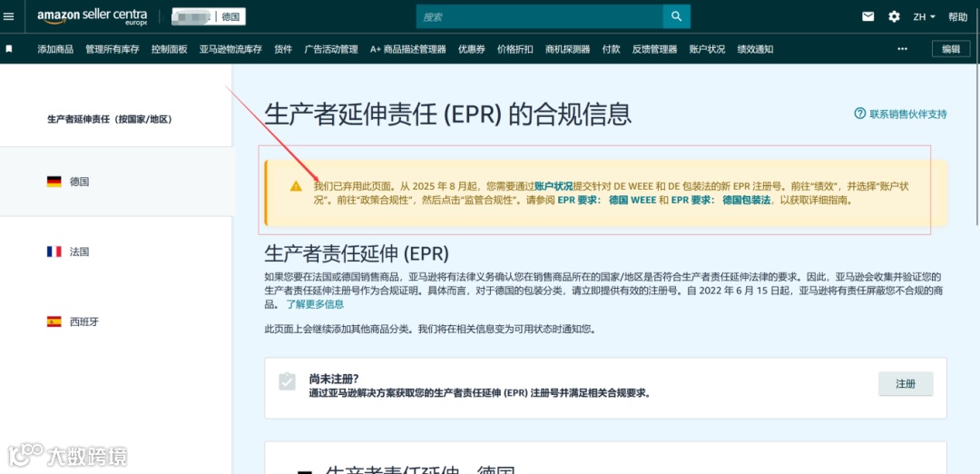
Task: Open the settings gear icon
Action: (x=895, y=17)
